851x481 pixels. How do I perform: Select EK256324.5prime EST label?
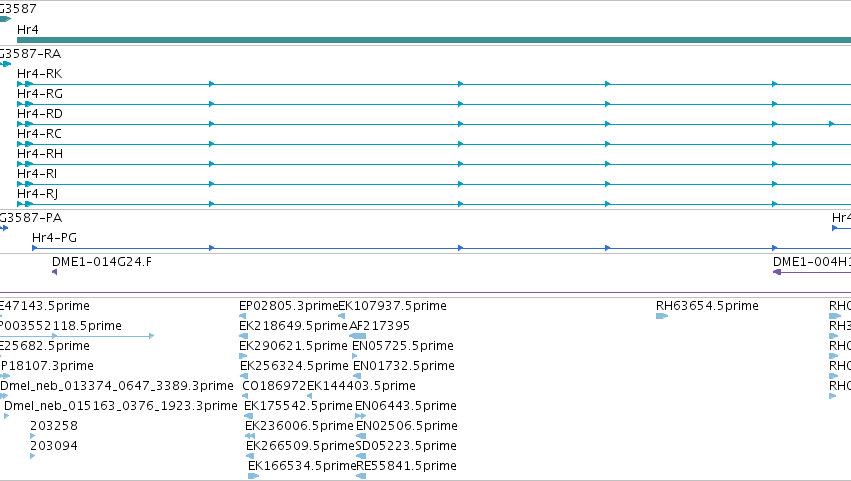pos(294,366)
